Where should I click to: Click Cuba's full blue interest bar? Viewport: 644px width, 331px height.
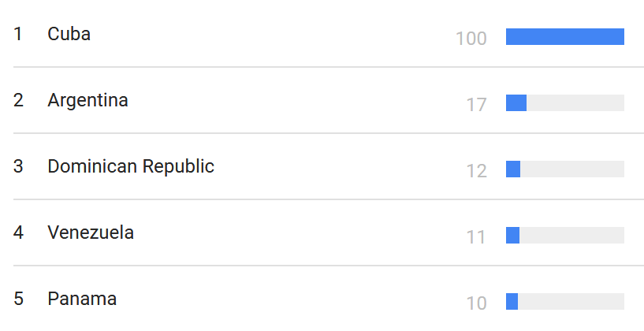coord(564,36)
